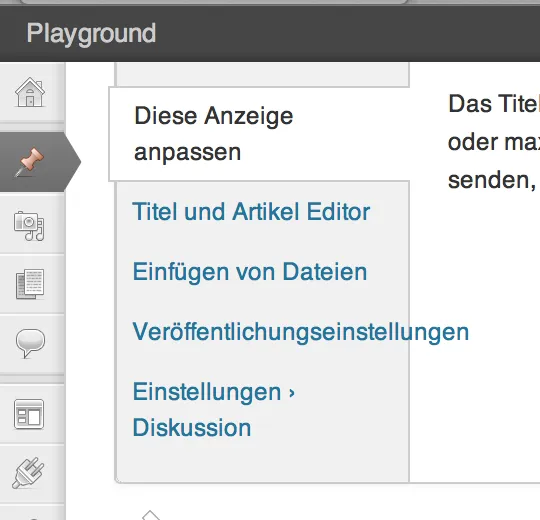Click the dark admin header bar

click(x=270, y=33)
